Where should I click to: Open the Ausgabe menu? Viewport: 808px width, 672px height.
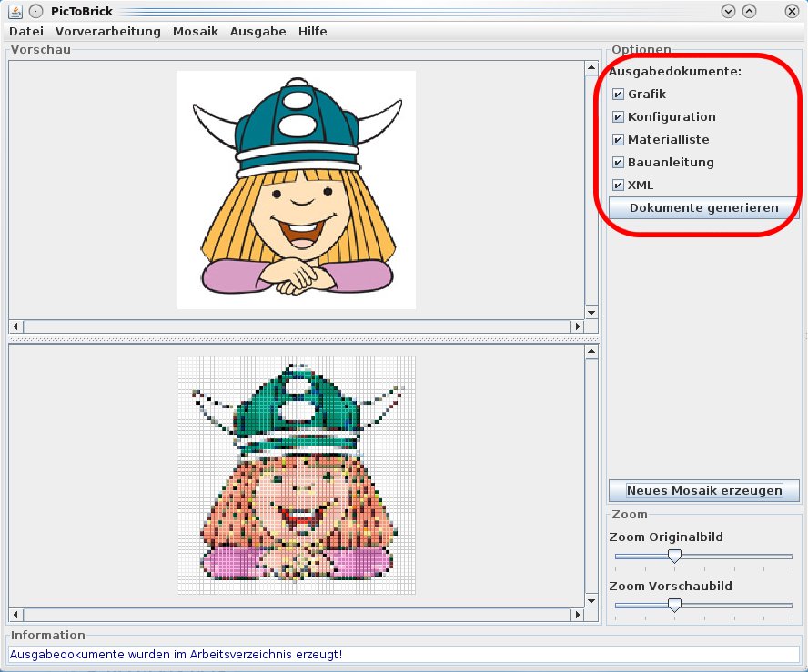[258, 32]
